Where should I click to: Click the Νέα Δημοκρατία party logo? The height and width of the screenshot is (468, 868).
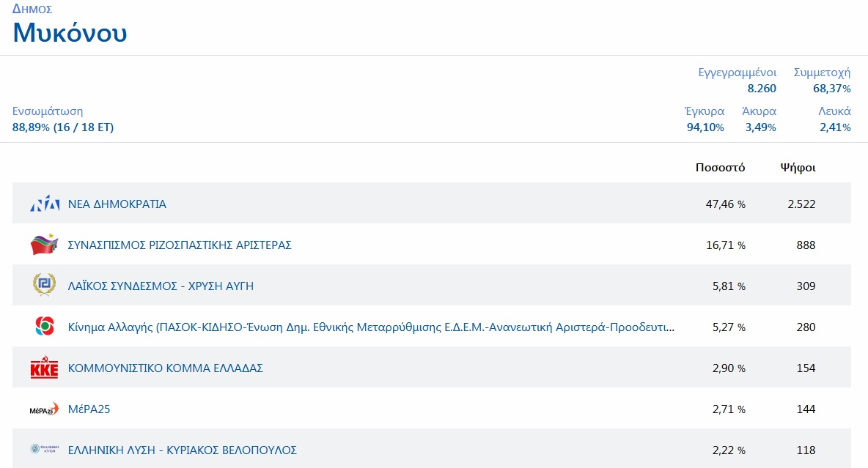pos(44,204)
